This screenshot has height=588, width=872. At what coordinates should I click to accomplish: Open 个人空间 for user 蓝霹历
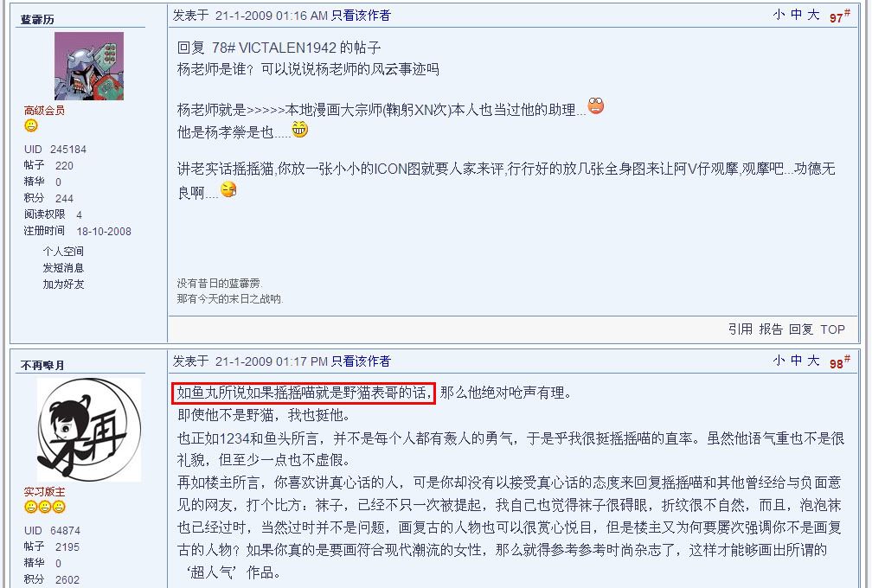tap(63, 252)
